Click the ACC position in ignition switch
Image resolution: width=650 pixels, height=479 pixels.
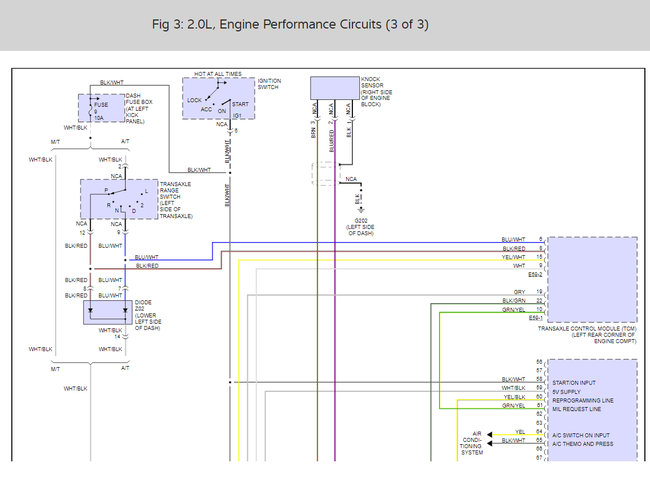click(x=206, y=109)
